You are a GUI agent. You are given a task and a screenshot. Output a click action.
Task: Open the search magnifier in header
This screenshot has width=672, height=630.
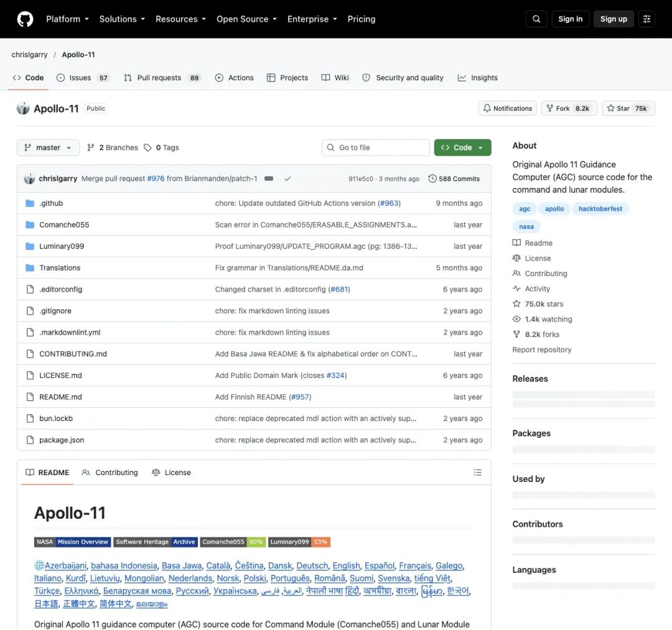(x=536, y=19)
